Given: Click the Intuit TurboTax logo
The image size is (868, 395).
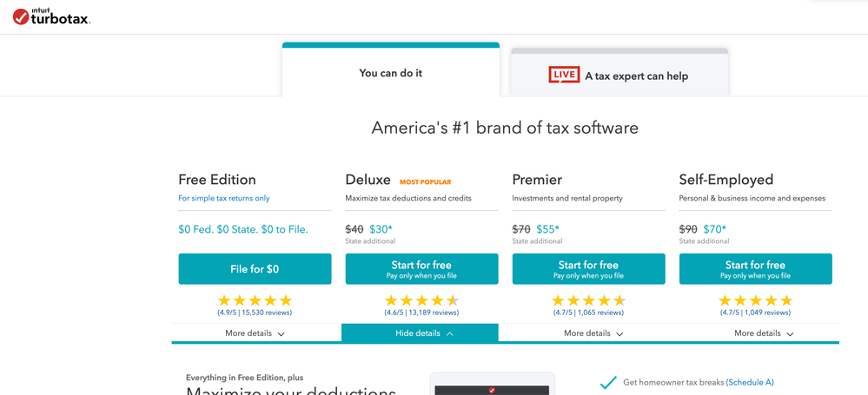Looking at the screenshot, I should tap(51, 16).
